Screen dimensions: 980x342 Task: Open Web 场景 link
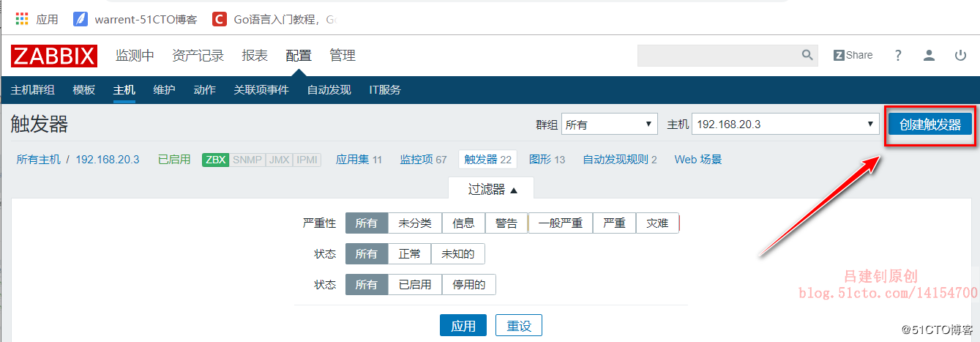[x=698, y=159]
